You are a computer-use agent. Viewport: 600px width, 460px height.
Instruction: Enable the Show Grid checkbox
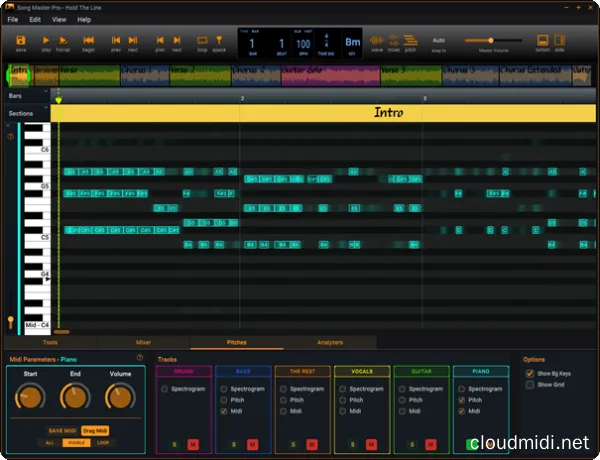pos(530,385)
